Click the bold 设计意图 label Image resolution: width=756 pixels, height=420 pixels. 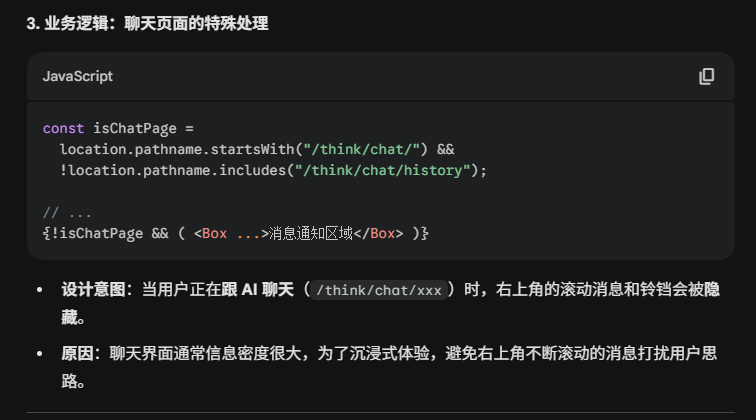95,290
